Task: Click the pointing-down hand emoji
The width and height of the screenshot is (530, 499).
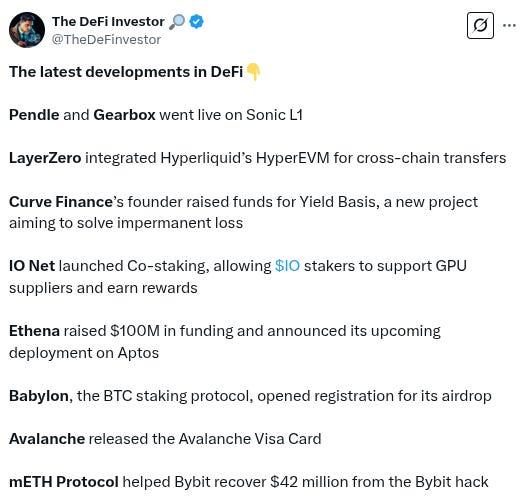Action: (x=253, y=72)
